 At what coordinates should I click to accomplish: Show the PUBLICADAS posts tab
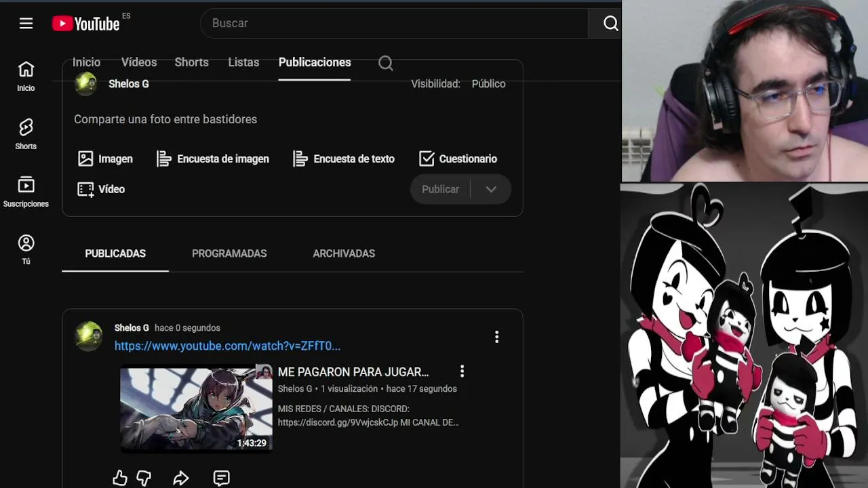point(115,253)
